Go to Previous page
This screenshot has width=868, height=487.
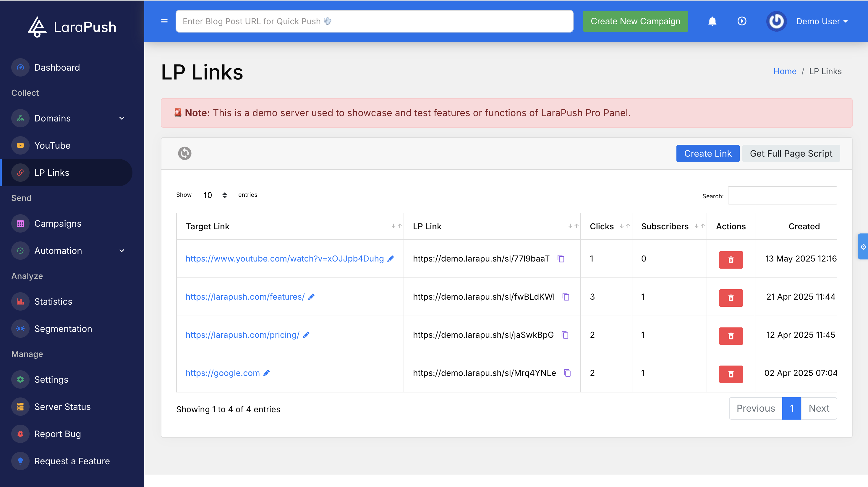click(x=755, y=408)
